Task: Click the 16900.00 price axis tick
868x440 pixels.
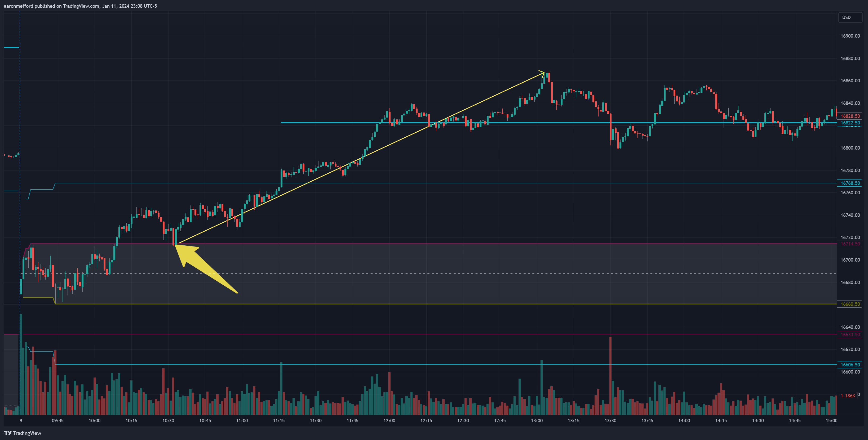Action: [850, 36]
